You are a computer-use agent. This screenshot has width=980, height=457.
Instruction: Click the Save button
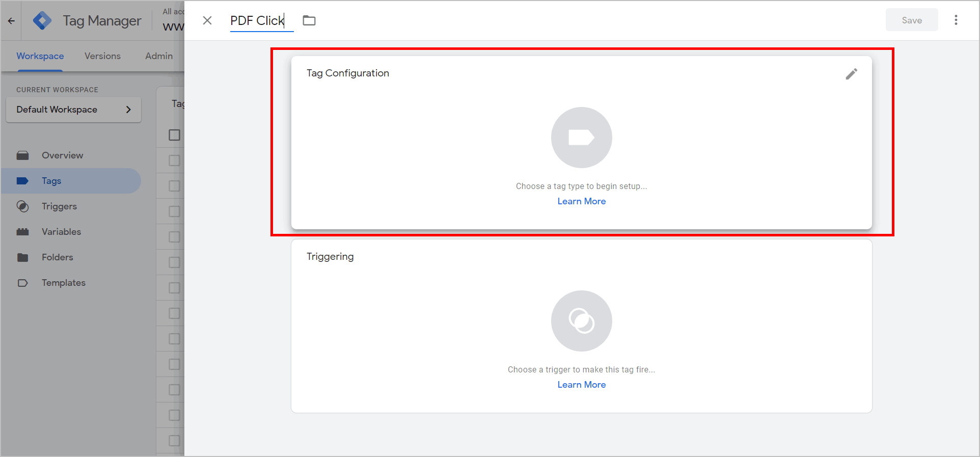(x=912, y=20)
